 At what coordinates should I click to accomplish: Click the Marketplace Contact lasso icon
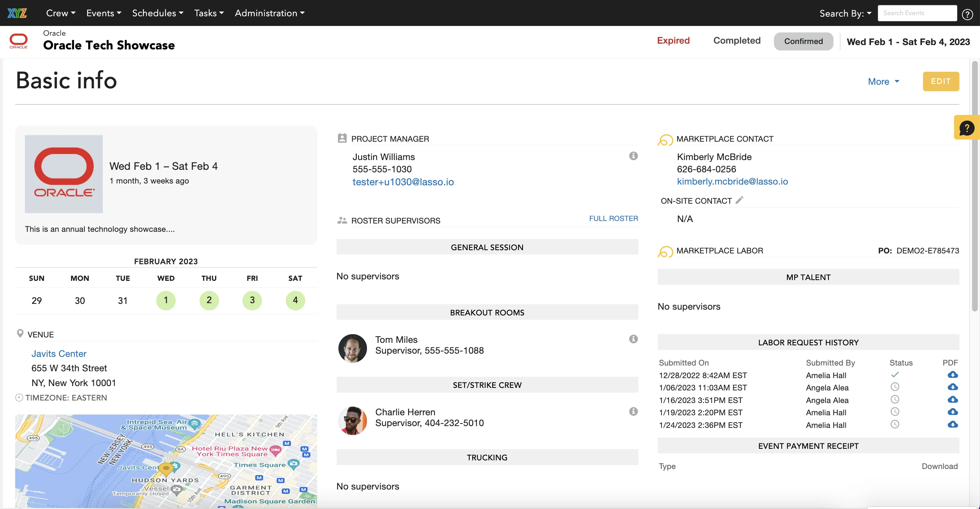(x=665, y=140)
